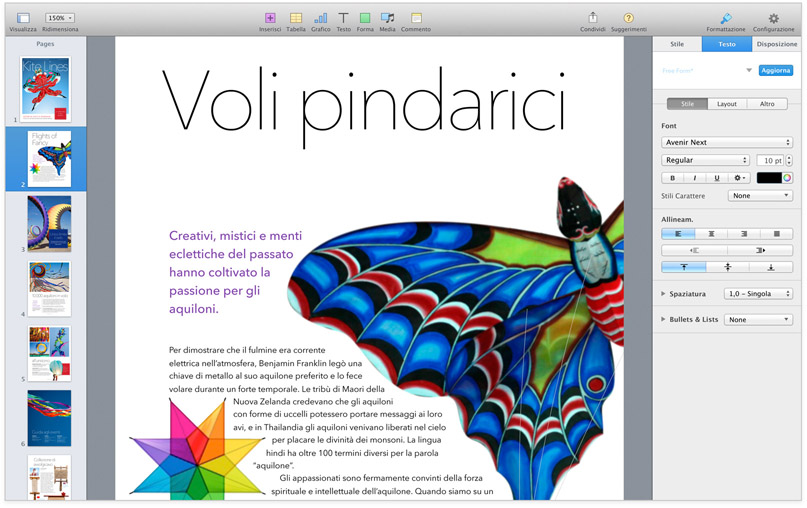Viewport: 807px width, 508px height.
Task: Toggle the Formattazione inspector
Action: (726, 19)
